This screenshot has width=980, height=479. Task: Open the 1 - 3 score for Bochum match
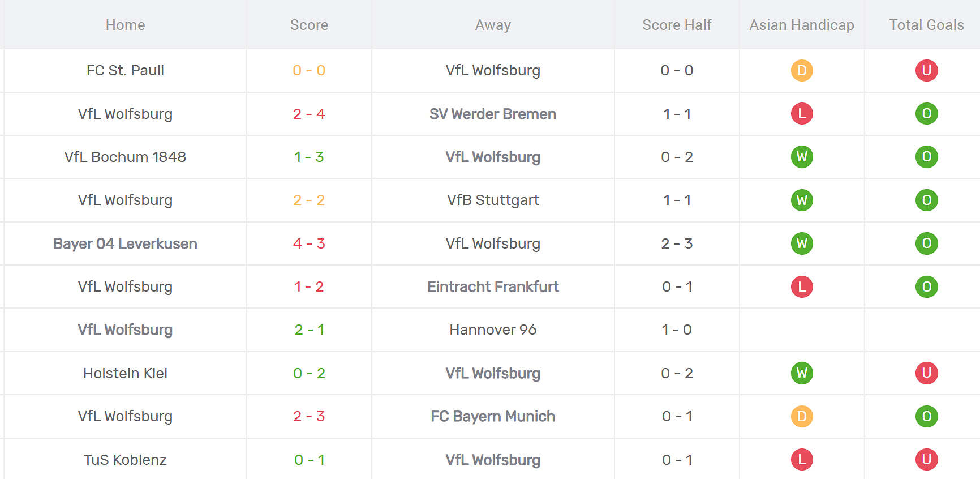point(309,157)
